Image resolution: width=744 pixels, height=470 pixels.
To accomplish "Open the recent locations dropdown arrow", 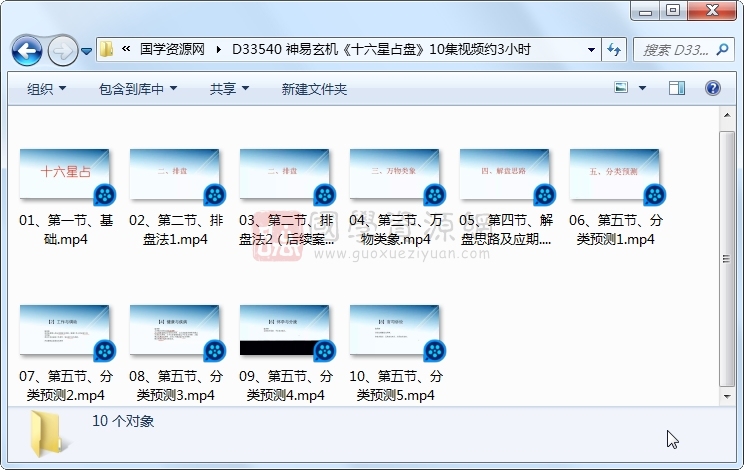I will tap(86, 51).
